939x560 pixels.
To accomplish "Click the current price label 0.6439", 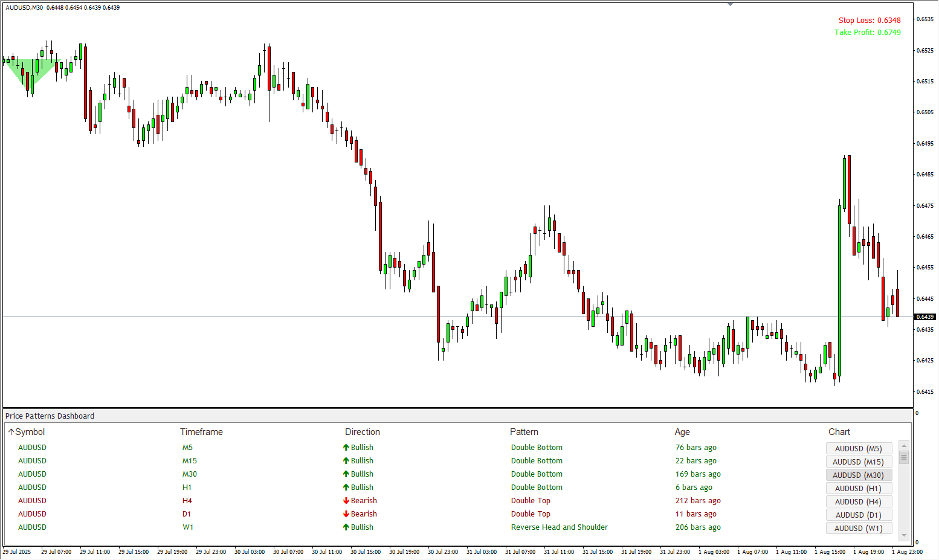I will (925, 317).
